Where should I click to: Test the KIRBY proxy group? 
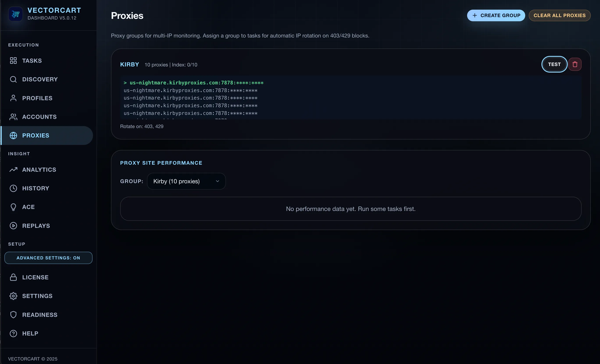pyautogui.click(x=554, y=64)
